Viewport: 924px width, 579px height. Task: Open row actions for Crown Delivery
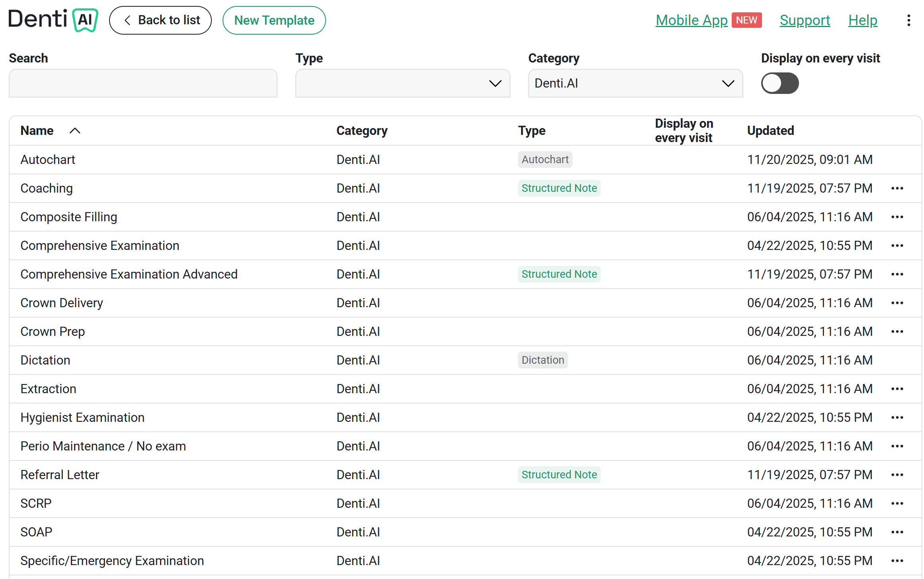click(x=897, y=303)
